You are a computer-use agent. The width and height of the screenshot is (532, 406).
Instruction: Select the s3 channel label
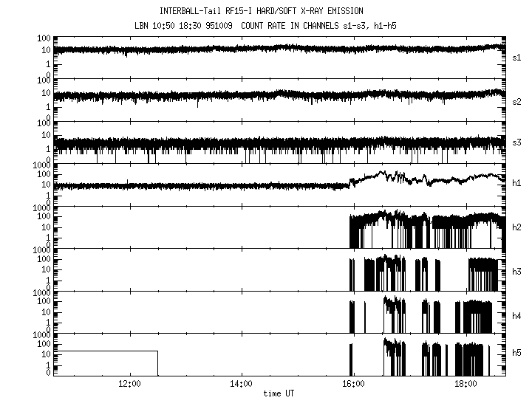pos(516,142)
